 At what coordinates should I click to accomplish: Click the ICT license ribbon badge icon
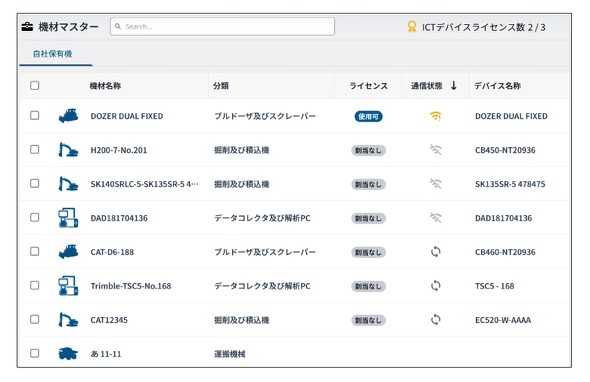coord(412,27)
